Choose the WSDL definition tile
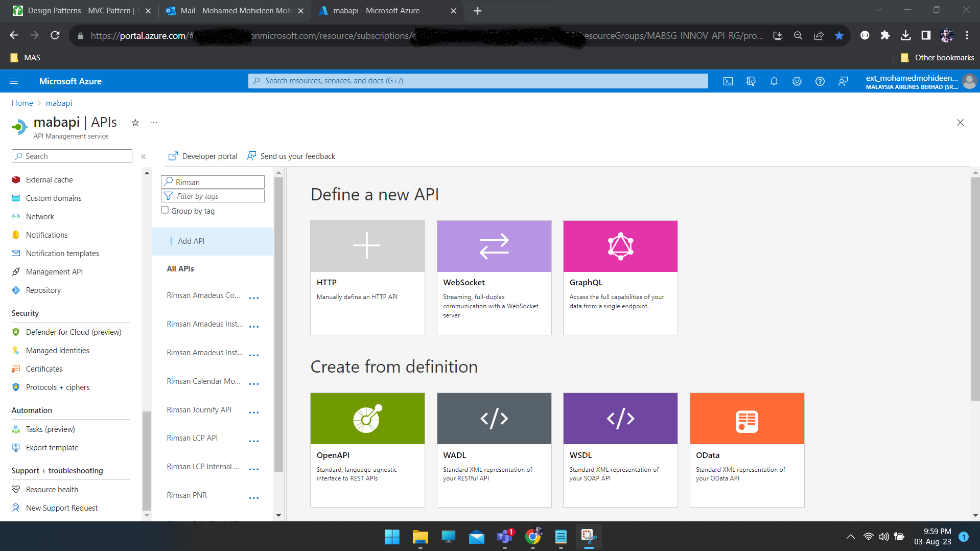The image size is (980, 551). click(620, 450)
